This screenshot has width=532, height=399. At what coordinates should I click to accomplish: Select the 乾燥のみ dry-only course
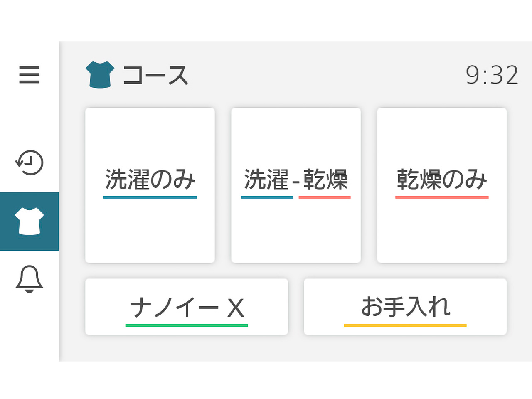pos(442,185)
